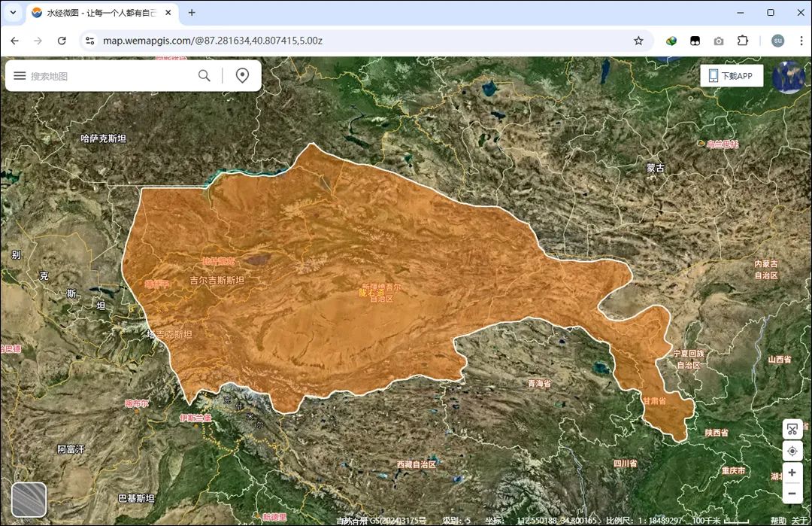This screenshot has width=812, height=526.
Task: Open the colorful globe extension icon
Action: pyautogui.click(x=671, y=41)
